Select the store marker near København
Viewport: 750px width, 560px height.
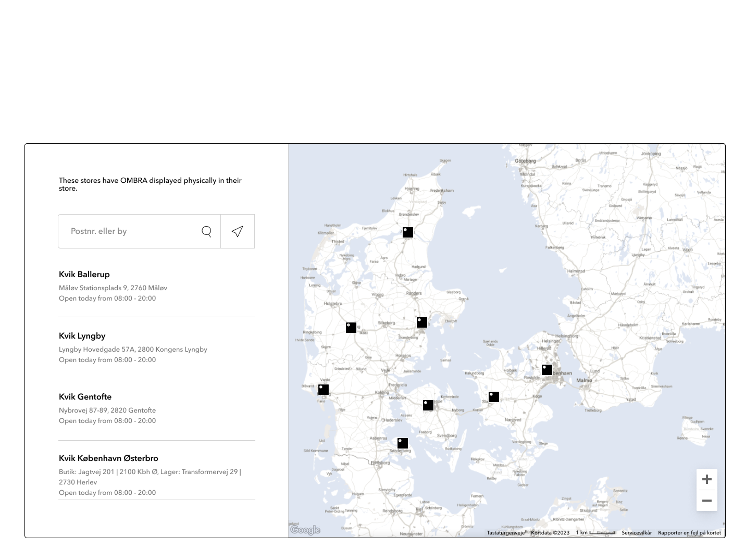pos(547,370)
